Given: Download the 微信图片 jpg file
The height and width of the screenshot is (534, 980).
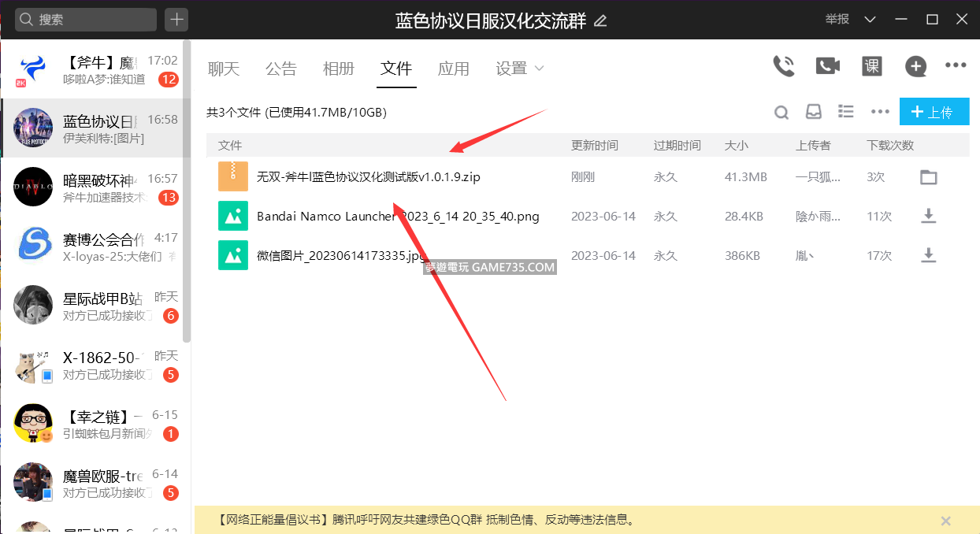Looking at the screenshot, I should 929,255.
